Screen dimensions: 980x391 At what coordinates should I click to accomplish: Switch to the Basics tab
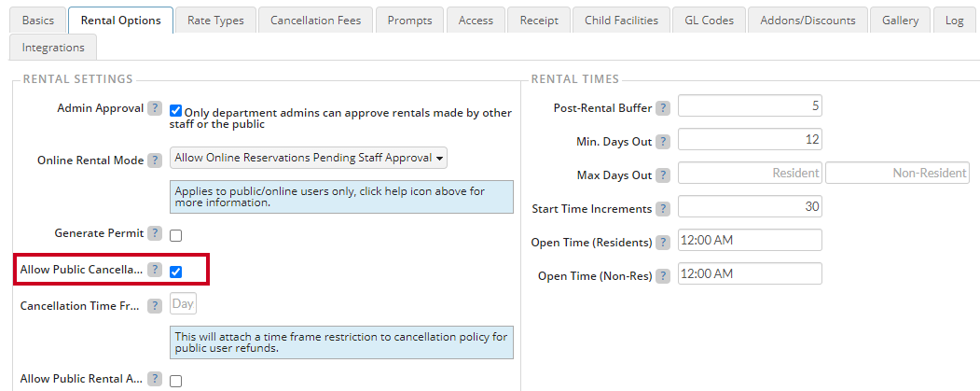point(38,20)
